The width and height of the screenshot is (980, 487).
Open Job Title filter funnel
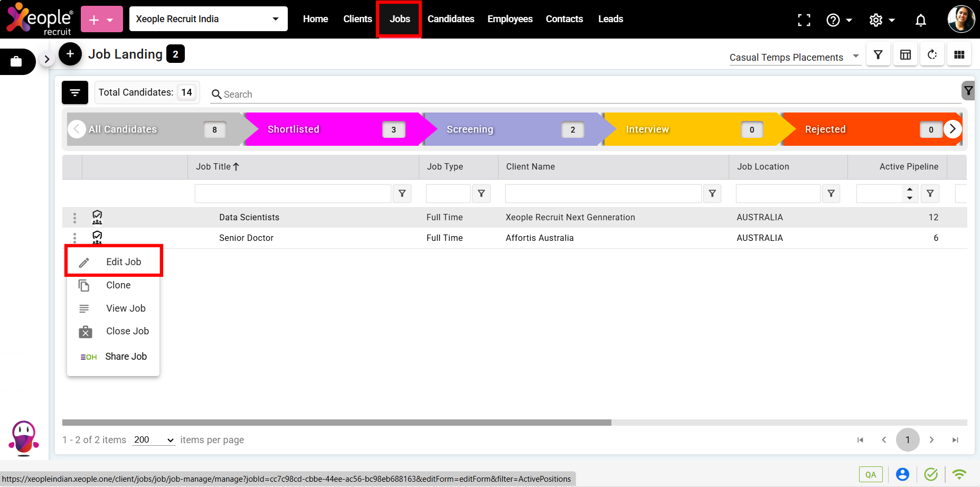point(402,193)
